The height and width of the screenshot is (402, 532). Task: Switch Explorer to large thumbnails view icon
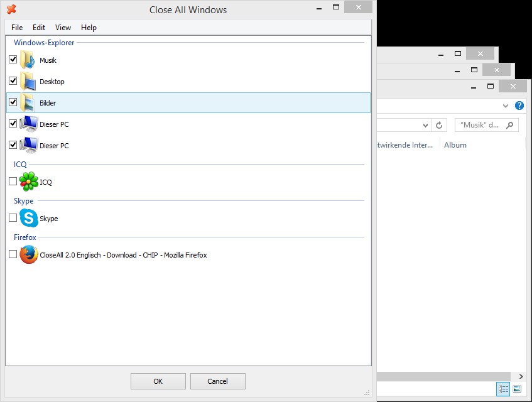click(x=517, y=389)
